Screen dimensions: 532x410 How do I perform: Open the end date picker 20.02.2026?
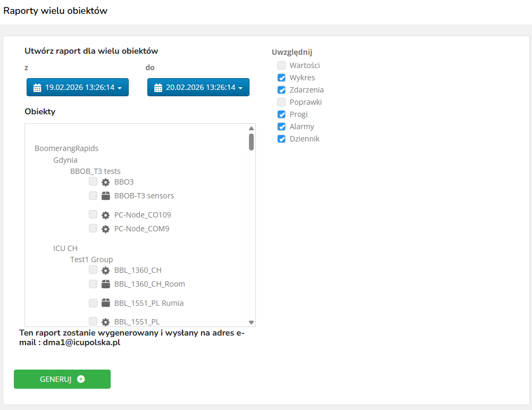(198, 87)
